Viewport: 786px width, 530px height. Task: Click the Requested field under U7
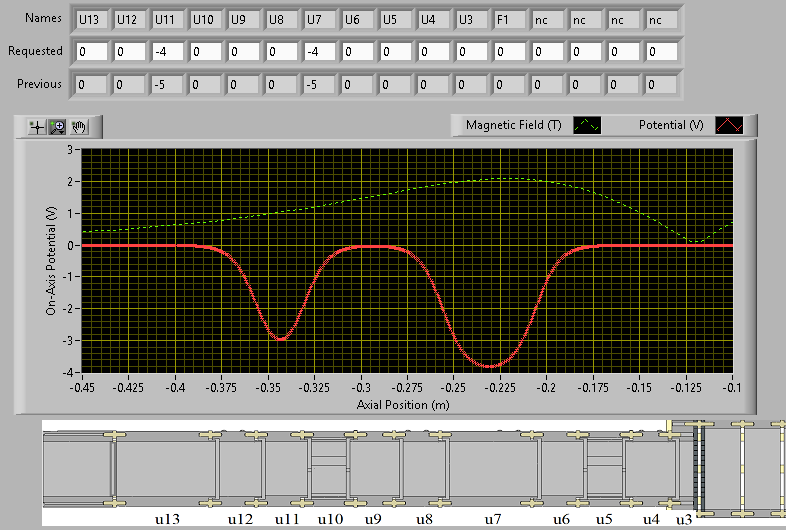(320, 52)
